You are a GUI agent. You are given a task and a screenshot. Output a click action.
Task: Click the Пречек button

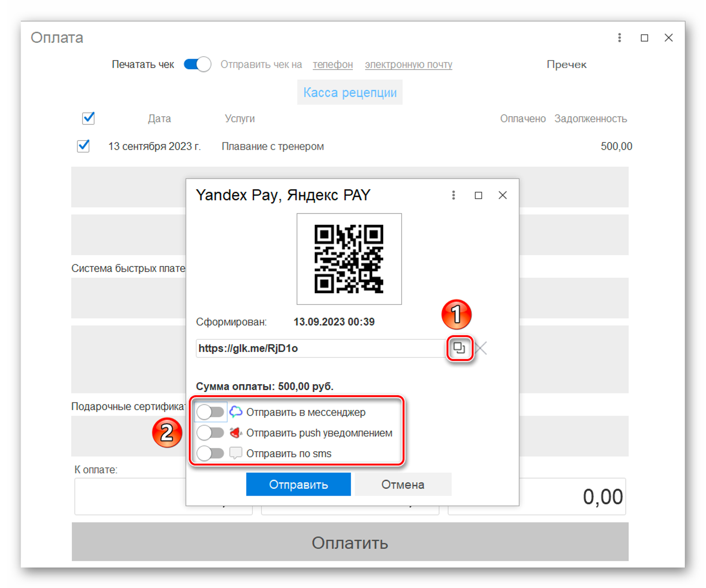(x=567, y=65)
